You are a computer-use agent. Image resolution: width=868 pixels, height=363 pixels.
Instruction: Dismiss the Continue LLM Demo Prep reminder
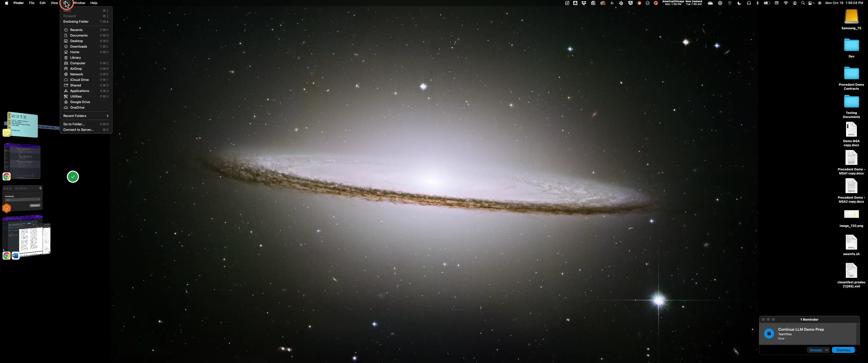843,350
